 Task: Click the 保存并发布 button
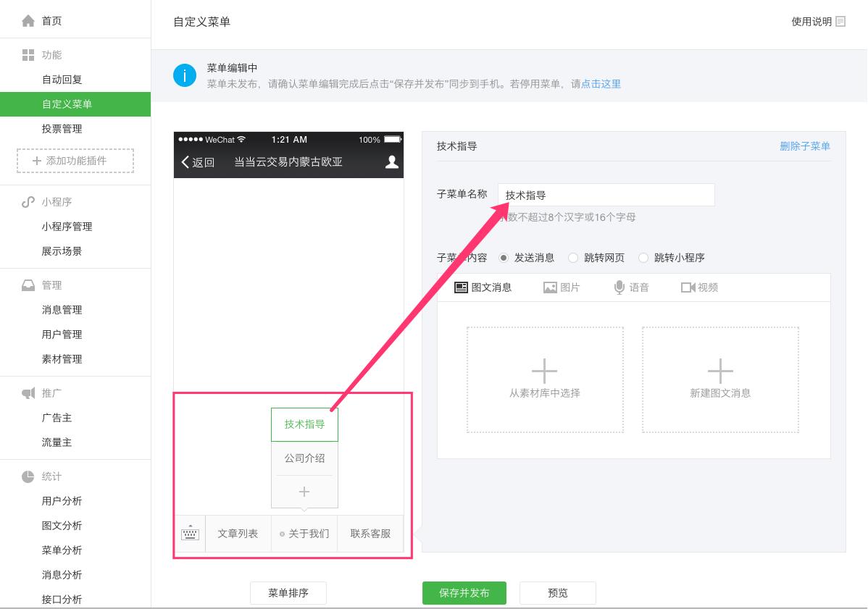tap(464, 592)
